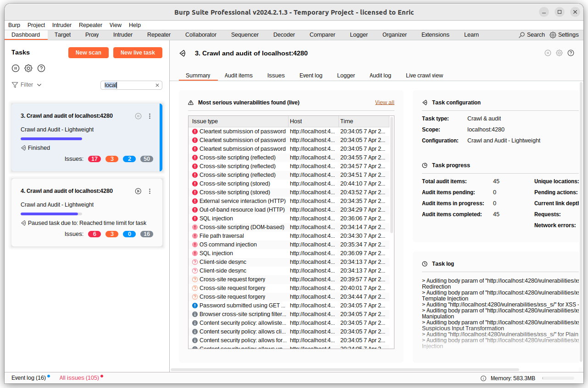This screenshot has height=388, width=588.
Task: Pause all tasks in the Tasks panel
Action: click(x=16, y=68)
